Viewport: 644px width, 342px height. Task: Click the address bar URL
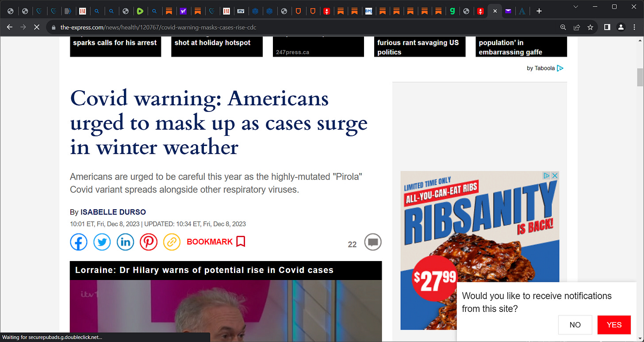[158, 27]
